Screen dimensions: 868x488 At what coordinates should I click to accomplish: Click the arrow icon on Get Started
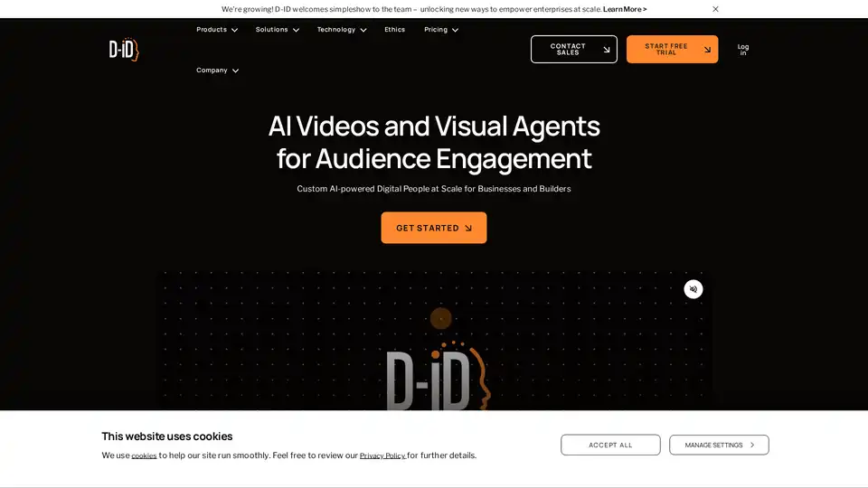click(x=468, y=229)
